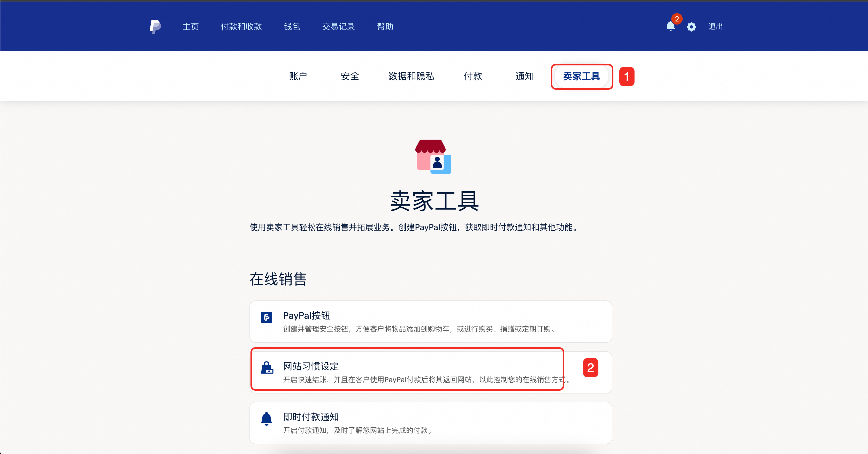Select the 卖家工具 tab
868x454 pixels.
(581, 76)
